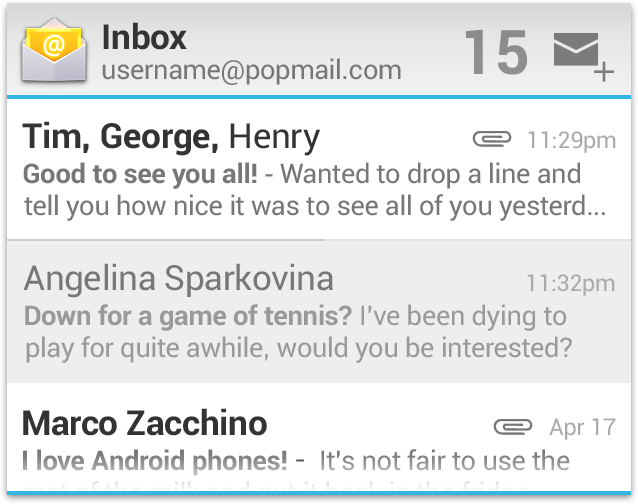Select the Inbox title label
Screen dimensions: 638x504
[x=144, y=37]
